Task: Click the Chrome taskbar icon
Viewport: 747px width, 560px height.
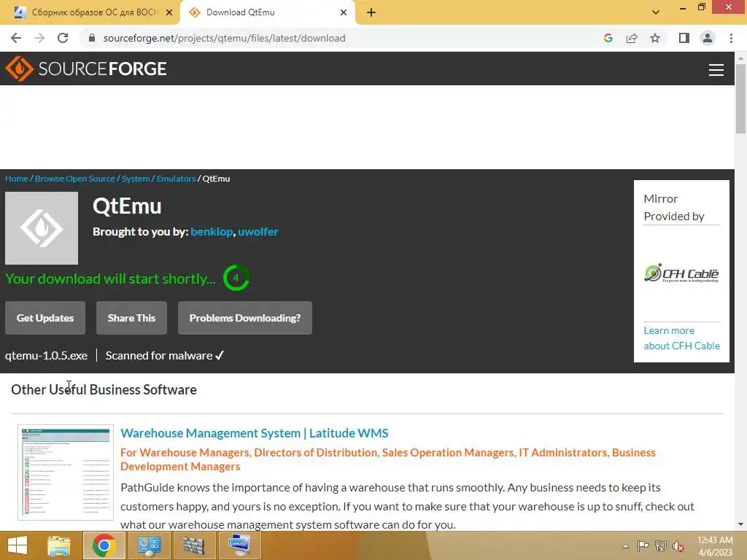Action: pyautogui.click(x=104, y=545)
